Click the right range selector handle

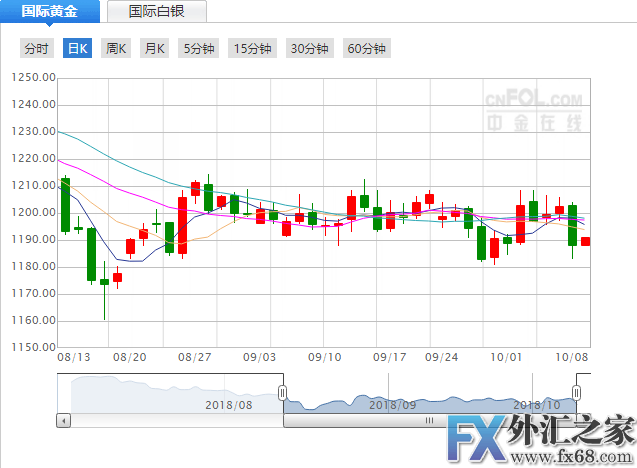pyautogui.click(x=576, y=392)
